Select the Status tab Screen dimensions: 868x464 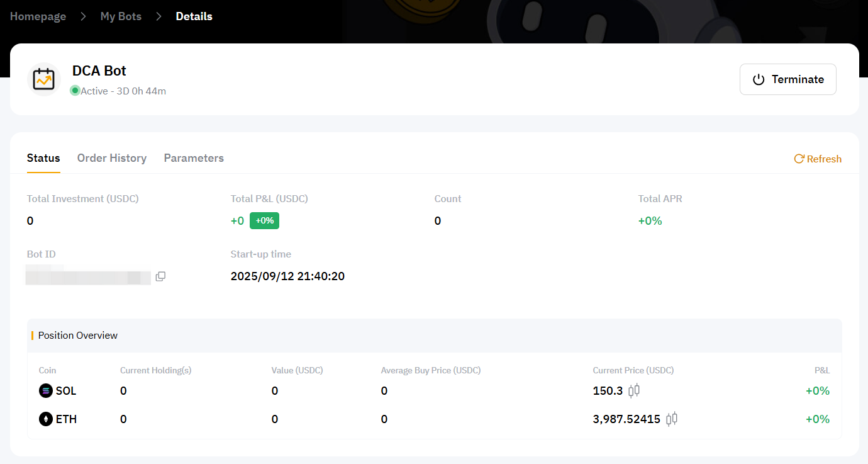[x=43, y=158]
